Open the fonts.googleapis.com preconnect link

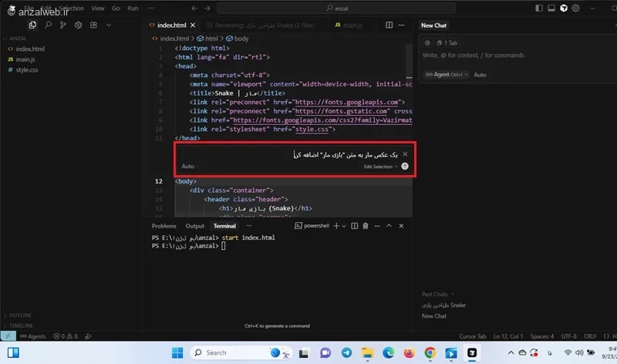pos(346,103)
